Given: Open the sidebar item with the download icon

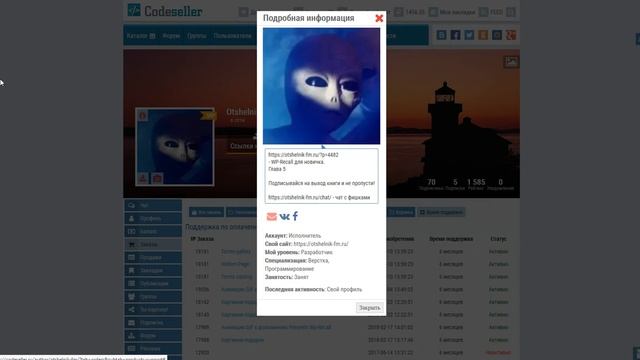Looking at the screenshot, I should (x=153, y=336).
